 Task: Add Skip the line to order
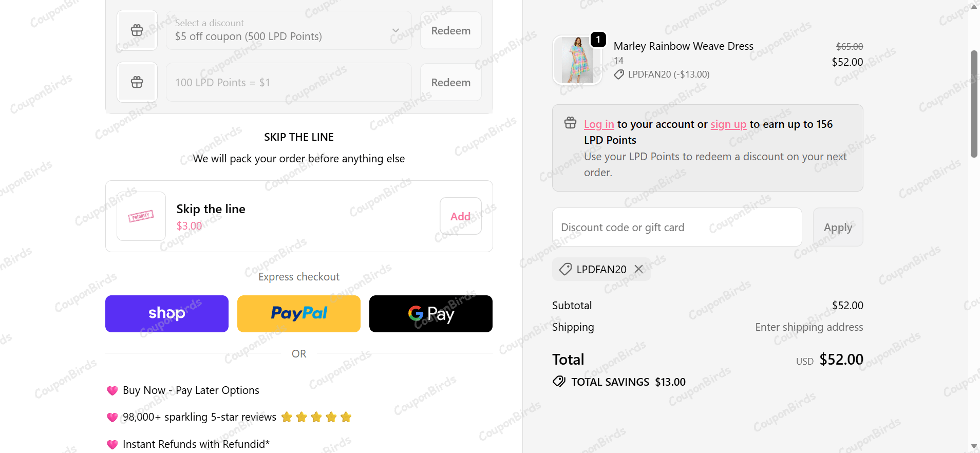pos(461,216)
